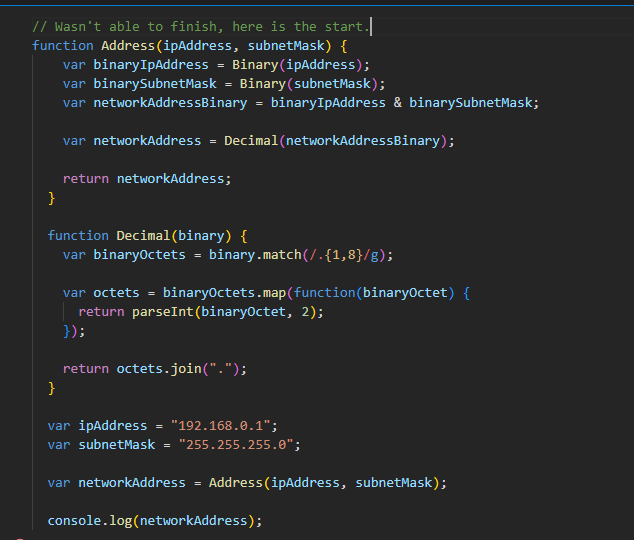
Task: Click closing brace of the Address function
Action: tap(51, 198)
